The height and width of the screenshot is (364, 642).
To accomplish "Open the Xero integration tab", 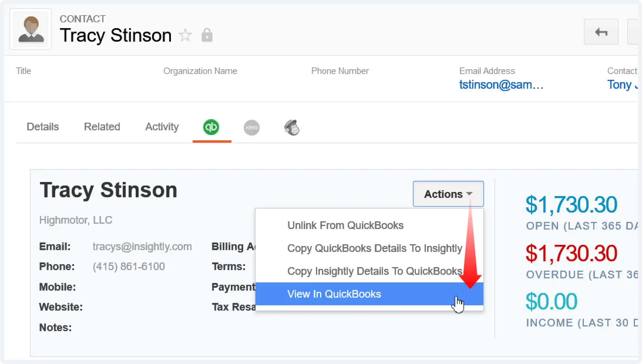I will click(x=252, y=127).
